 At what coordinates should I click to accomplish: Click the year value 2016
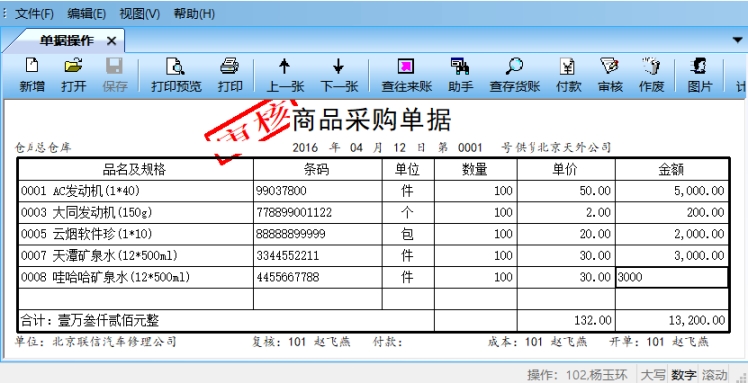click(305, 148)
